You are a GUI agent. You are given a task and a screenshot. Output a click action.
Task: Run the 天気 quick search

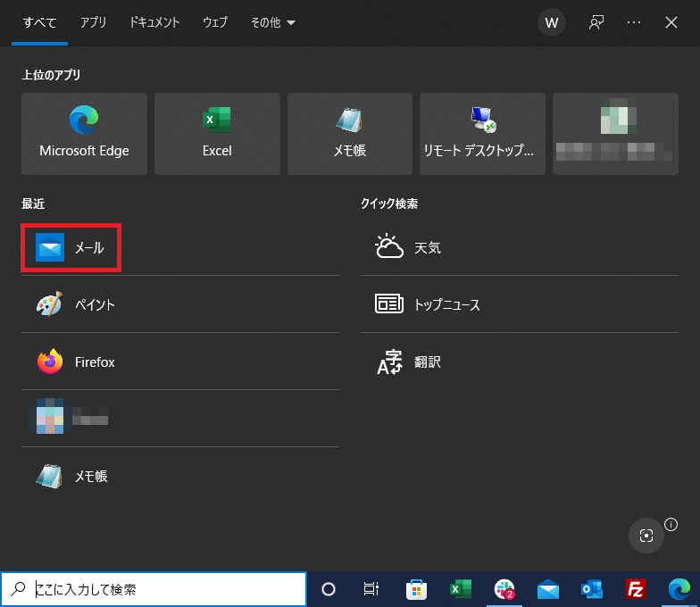click(520, 248)
